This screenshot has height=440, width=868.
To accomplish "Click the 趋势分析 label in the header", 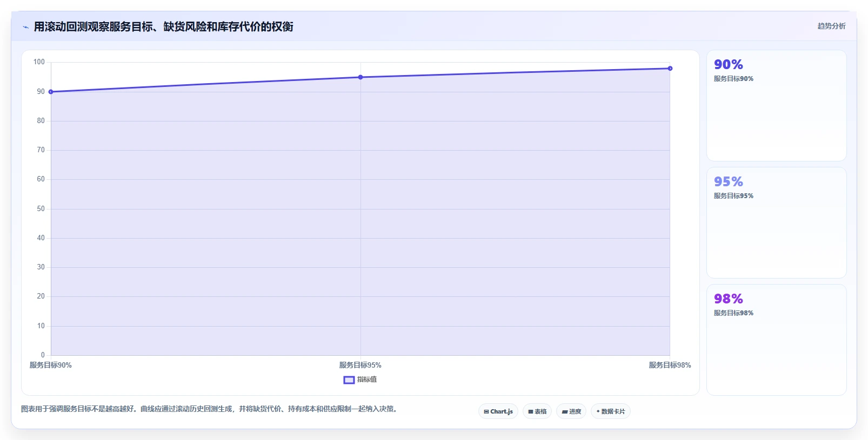I will [831, 26].
